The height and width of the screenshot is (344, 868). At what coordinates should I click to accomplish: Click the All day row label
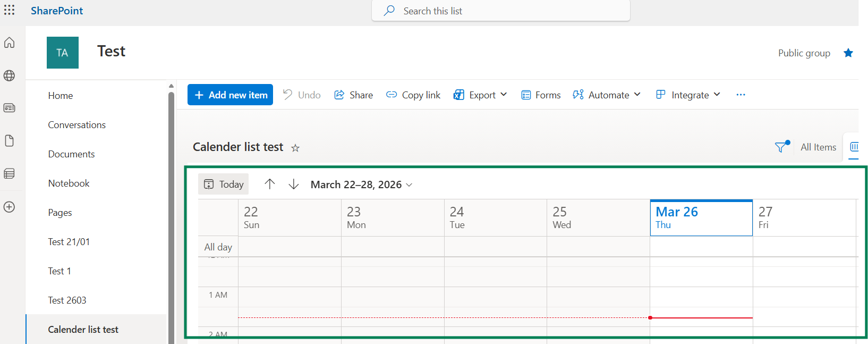point(218,247)
